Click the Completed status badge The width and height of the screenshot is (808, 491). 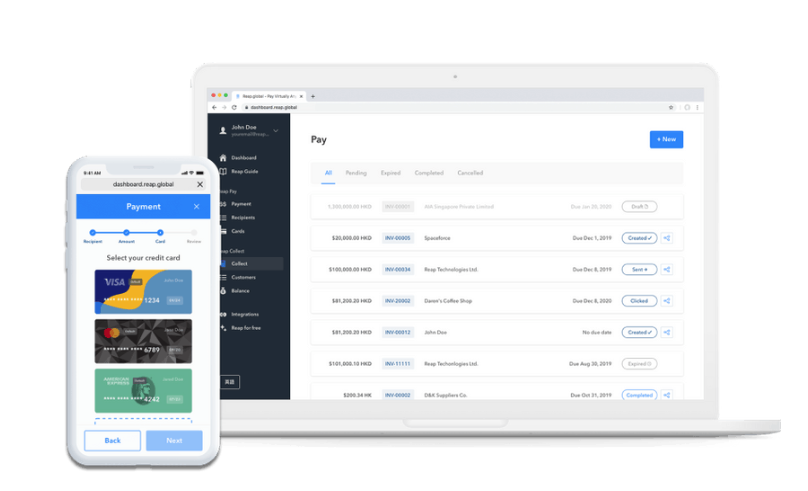(639, 395)
